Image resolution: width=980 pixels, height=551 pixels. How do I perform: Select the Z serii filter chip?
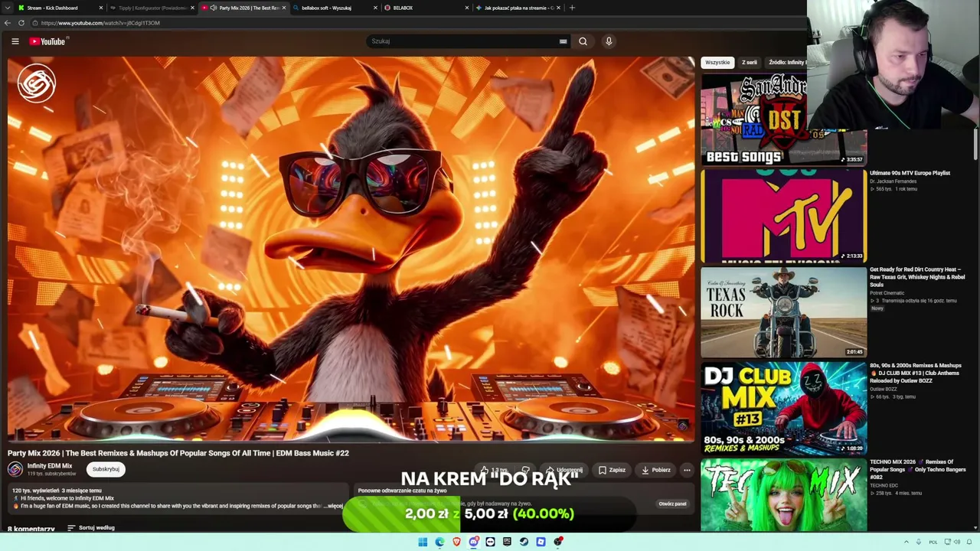pos(750,63)
